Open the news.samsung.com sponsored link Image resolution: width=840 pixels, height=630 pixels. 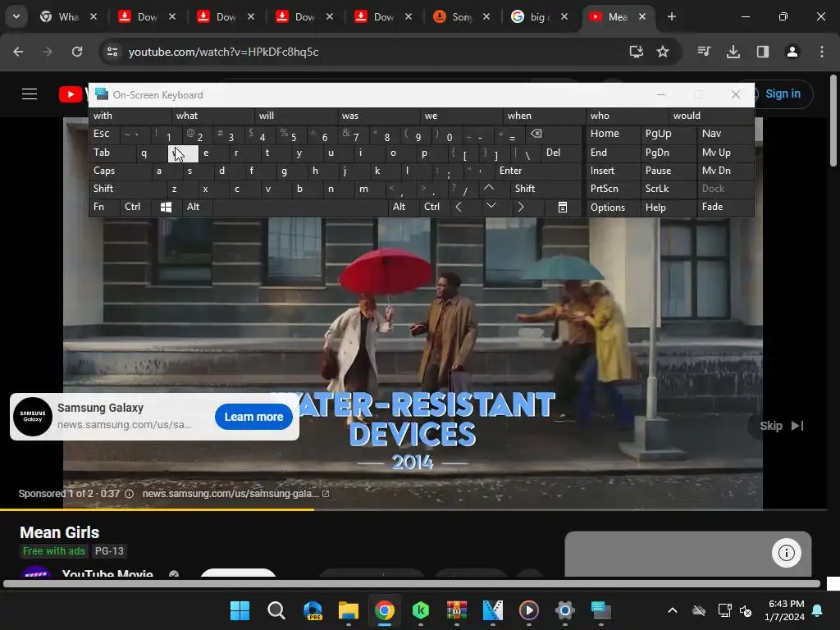235,494
